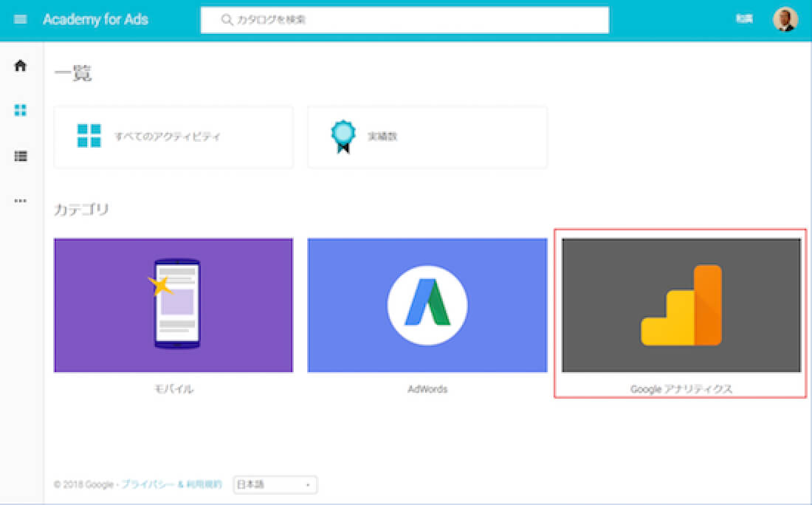Click the 一覧 page heading
812x505 pixels.
(x=73, y=73)
